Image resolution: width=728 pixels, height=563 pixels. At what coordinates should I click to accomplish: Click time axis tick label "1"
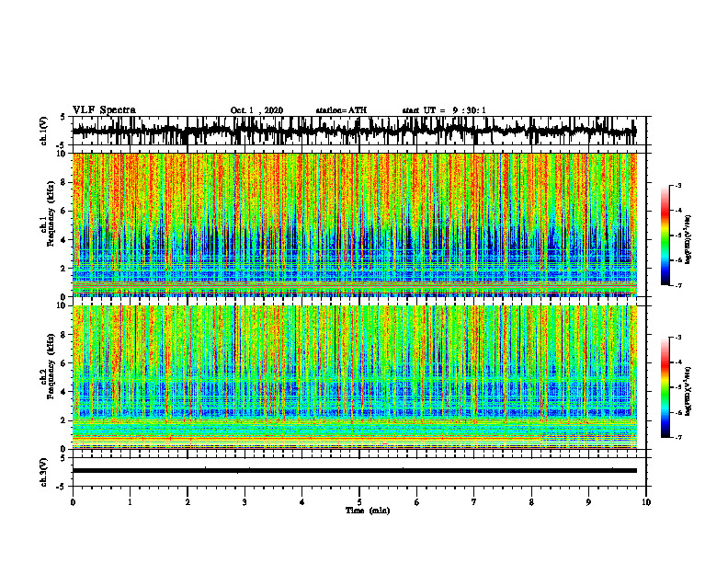130,502
